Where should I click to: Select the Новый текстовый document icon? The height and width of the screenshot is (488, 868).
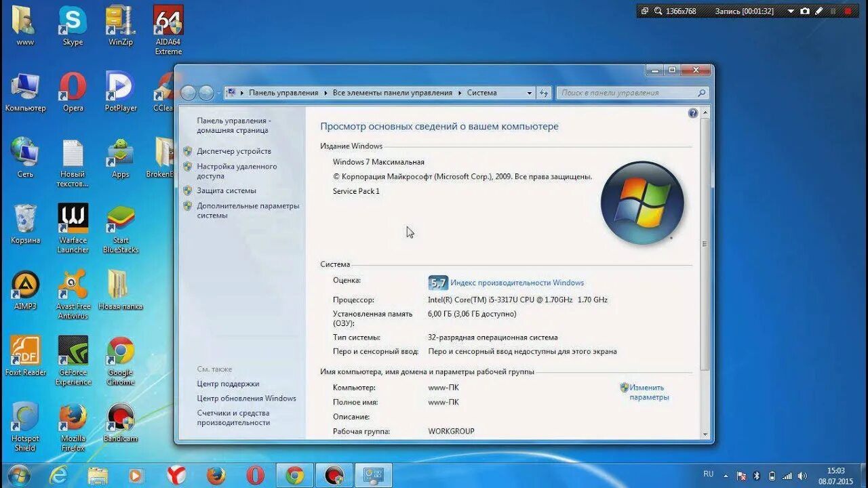point(73,163)
